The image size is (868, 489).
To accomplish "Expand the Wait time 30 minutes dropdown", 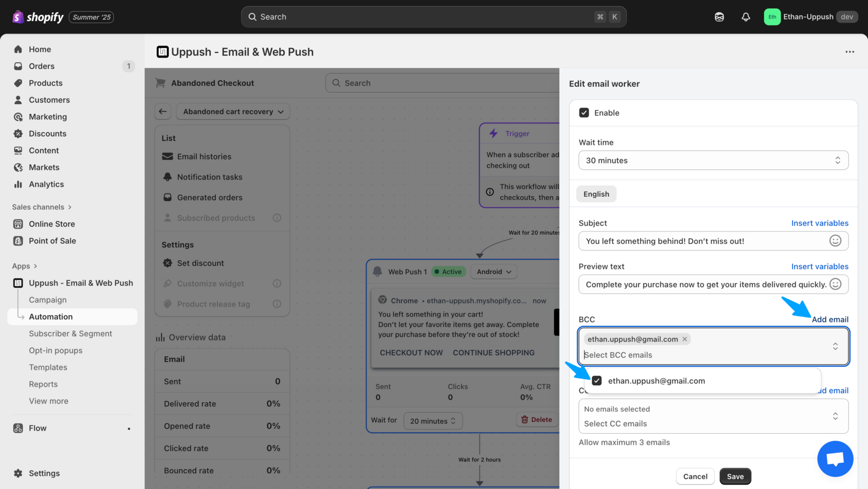I will click(x=713, y=160).
